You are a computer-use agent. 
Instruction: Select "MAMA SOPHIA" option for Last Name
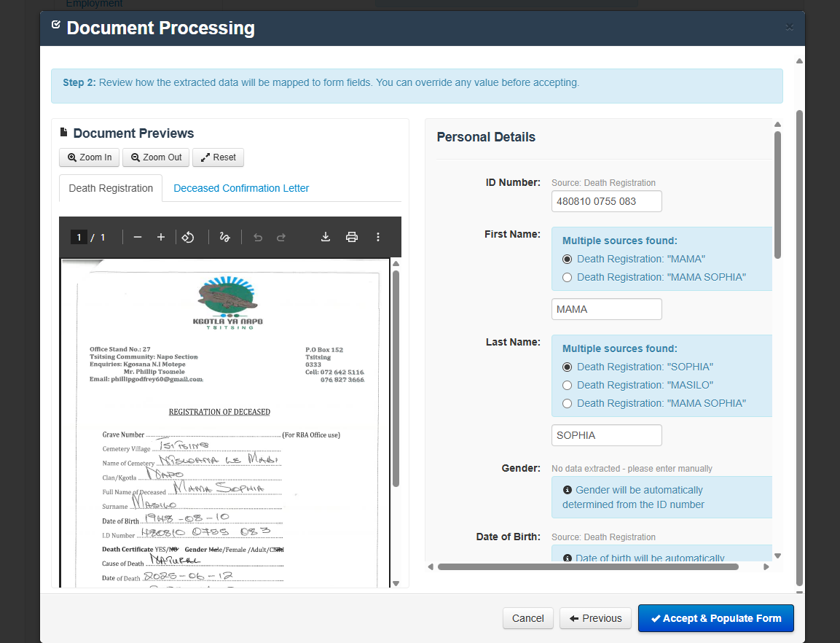tap(568, 403)
